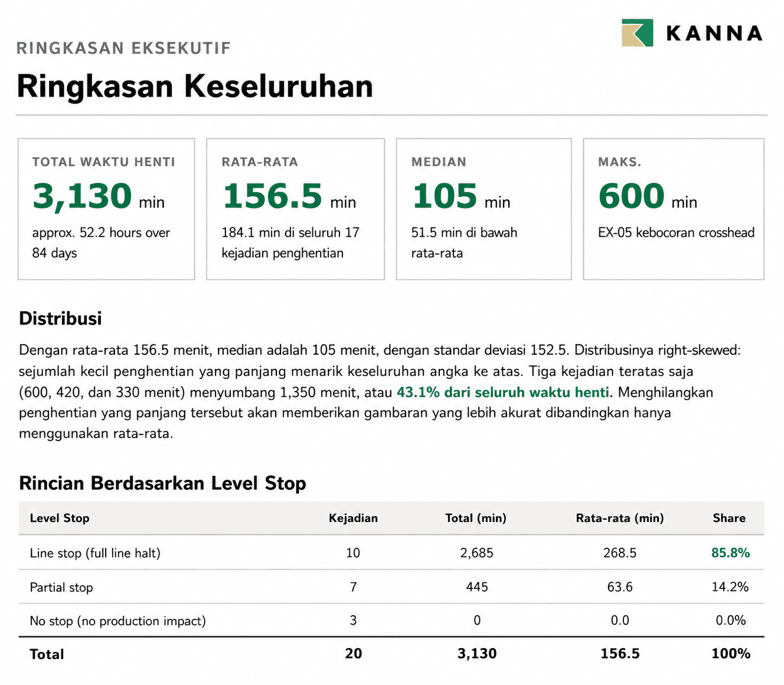Select the Ringkasan Keseluruhan heading
Screen dimensions: 784x685
[x=195, y=87]
